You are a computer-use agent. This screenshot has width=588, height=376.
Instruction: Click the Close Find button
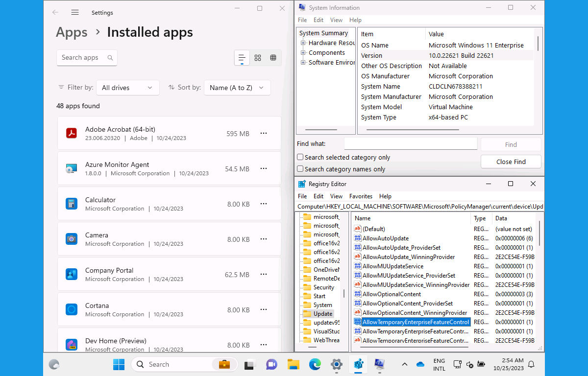tap(511, 161)
